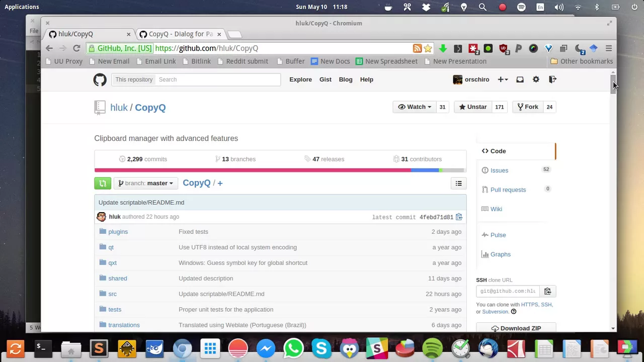644x362 pixels.
Task: Toggle the file list view icon
Action: point(458,184)
